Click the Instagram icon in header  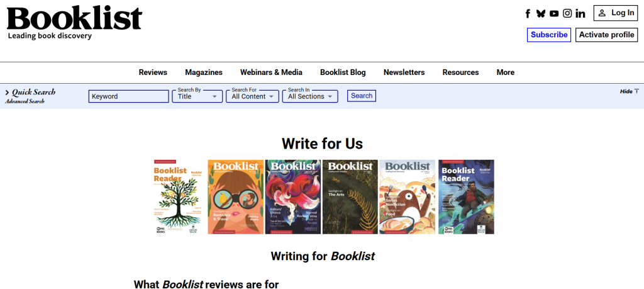(567, 14)
